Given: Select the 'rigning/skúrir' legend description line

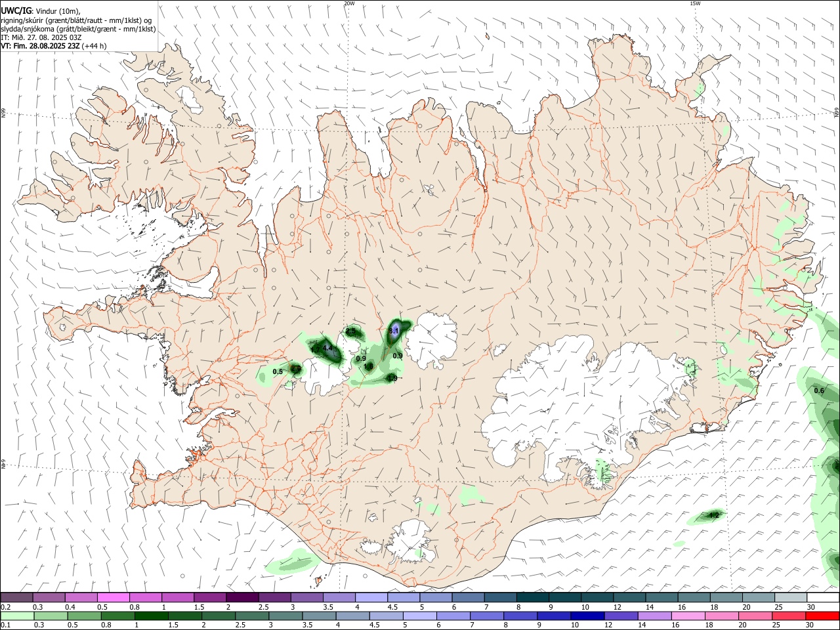Looking at the screenshot, I should point(76,20).
